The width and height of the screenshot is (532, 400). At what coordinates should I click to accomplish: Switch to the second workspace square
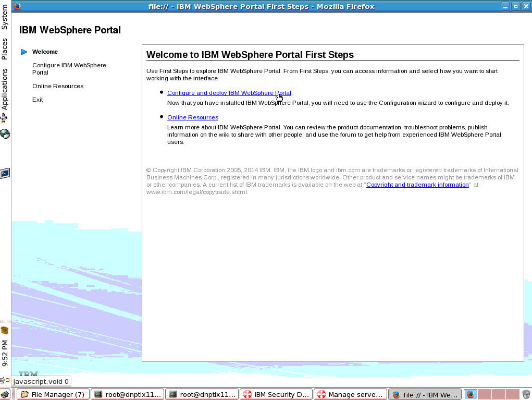click(485, 394)
